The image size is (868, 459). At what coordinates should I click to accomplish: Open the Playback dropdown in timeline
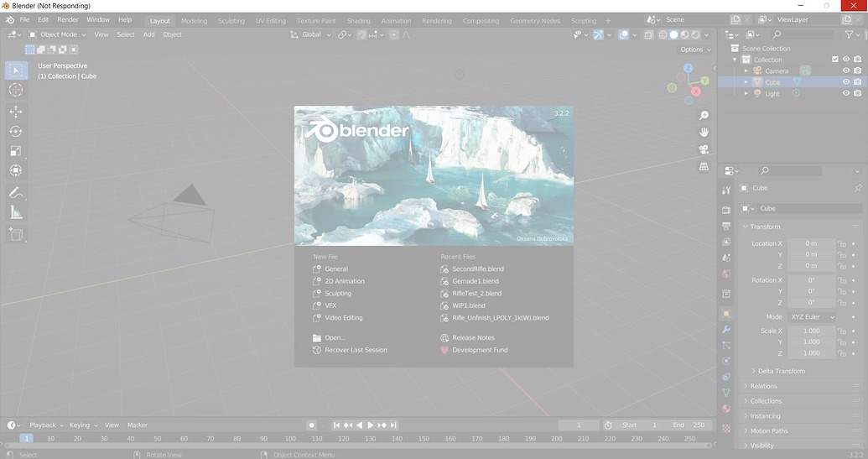click(46, 425)
